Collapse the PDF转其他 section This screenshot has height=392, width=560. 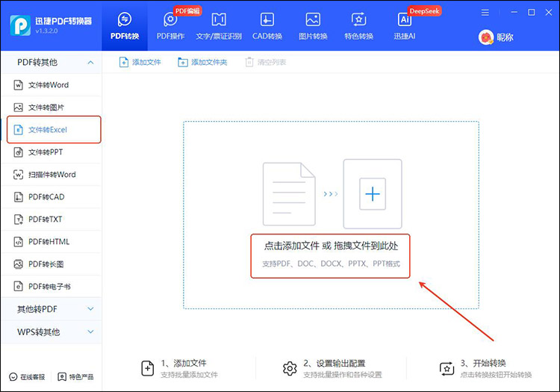point(51,62)
